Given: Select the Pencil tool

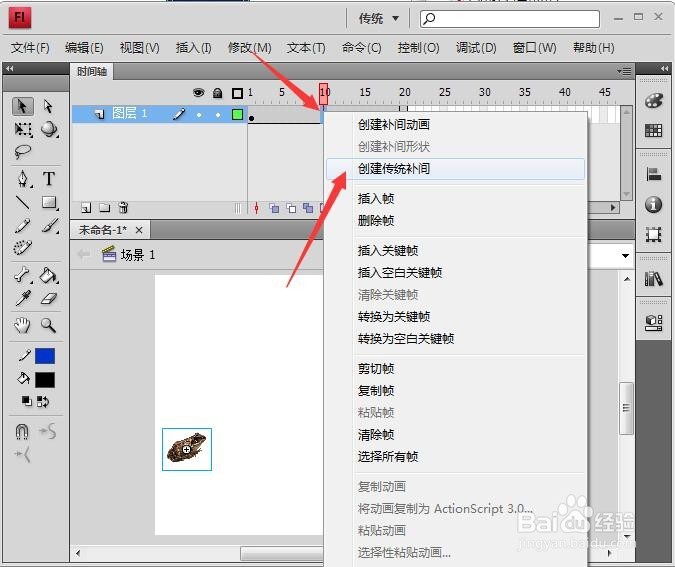Looking at the screenshot, I should [x=22, y=225].
